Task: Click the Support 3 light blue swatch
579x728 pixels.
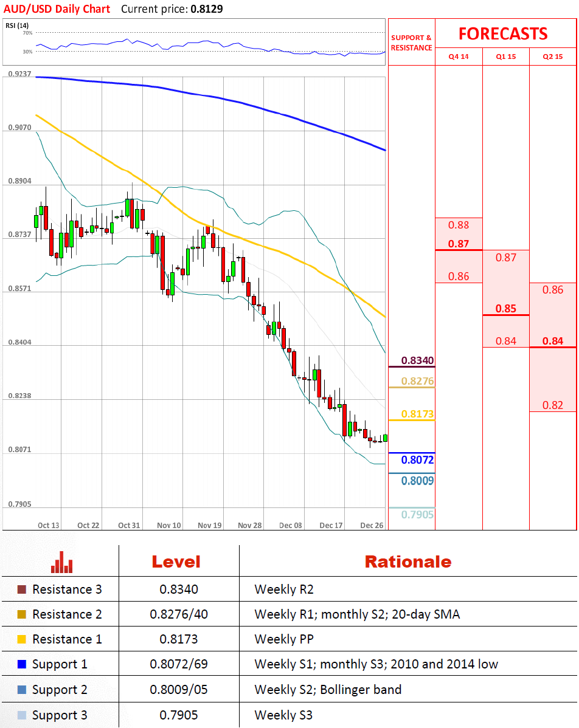Action: point(22,715)
